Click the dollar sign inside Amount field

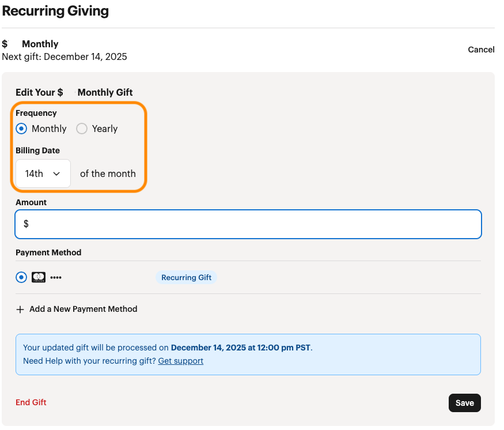tap(26, 224)
